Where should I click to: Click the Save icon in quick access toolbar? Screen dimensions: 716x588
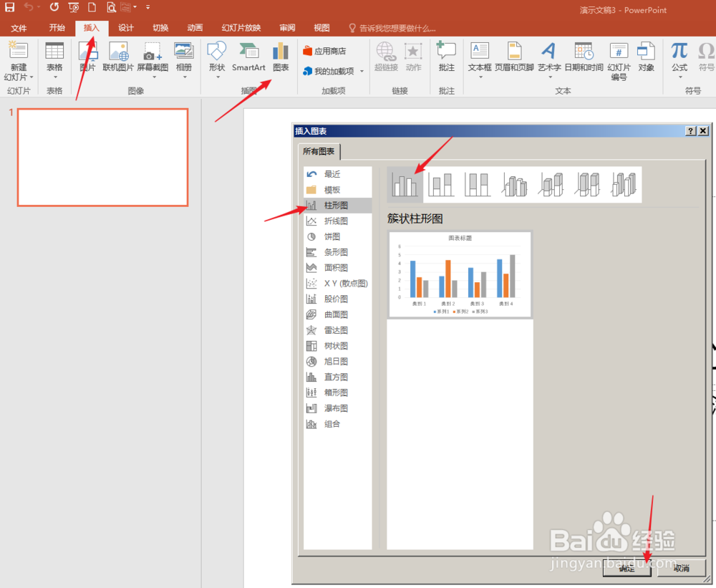pyautogui.click(x=9, y=7)
